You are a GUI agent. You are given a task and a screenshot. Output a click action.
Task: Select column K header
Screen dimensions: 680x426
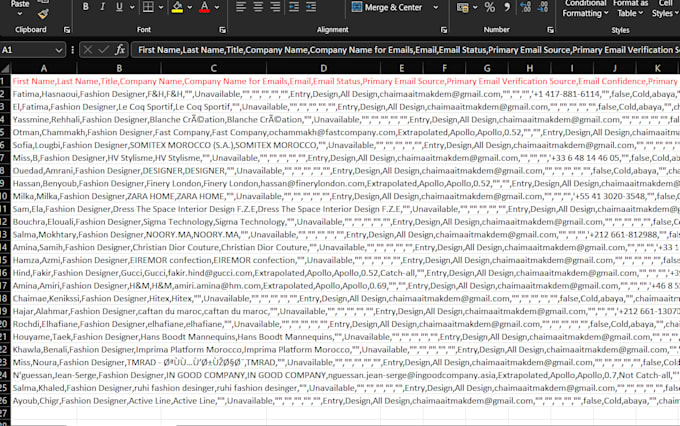pos(658,68)
